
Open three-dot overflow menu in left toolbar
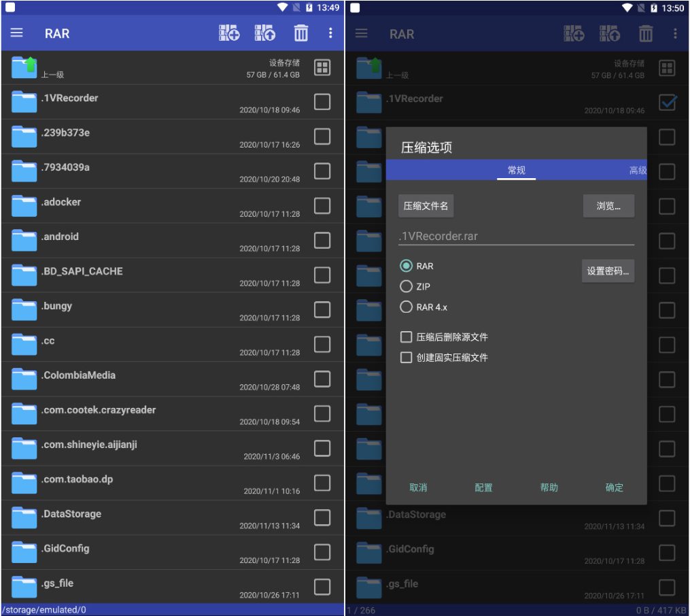330,33
